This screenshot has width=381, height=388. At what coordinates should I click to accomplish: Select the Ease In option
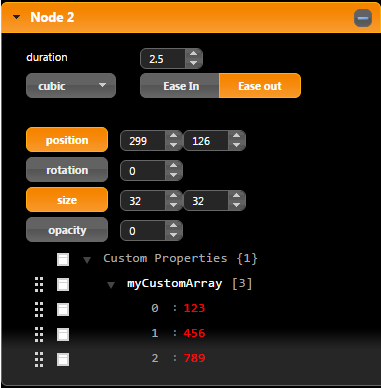click(180, 86)
